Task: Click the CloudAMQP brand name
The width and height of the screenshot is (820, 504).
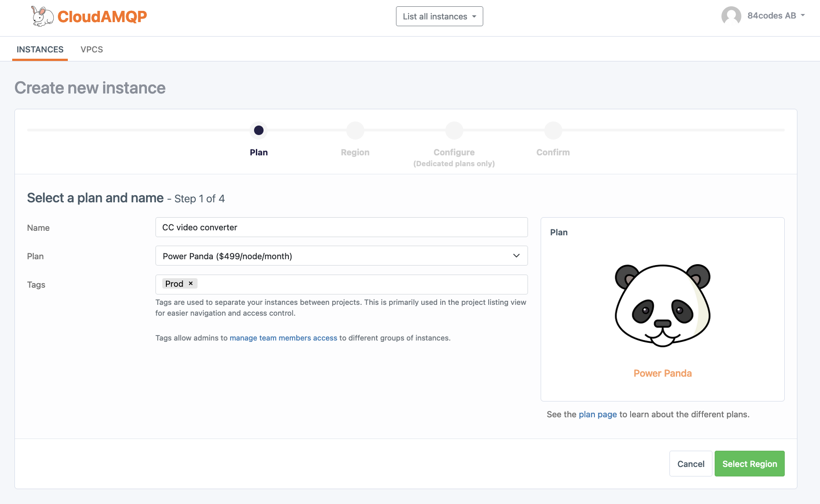Action: coord(102,17)
